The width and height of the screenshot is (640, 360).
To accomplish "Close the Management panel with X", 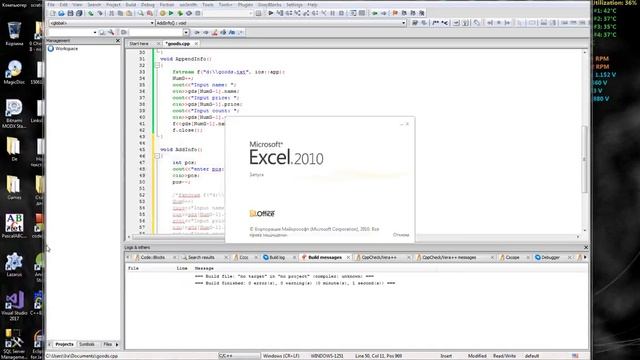I will tap(118, 41).
